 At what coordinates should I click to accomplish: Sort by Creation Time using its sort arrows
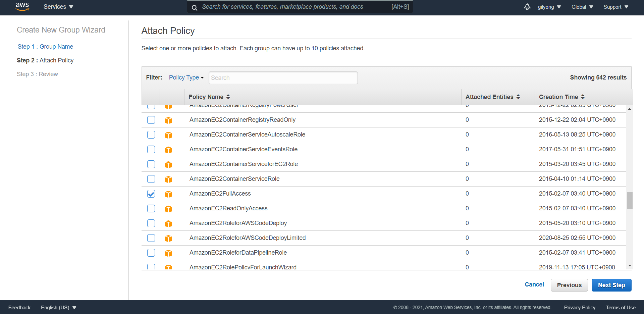(583, 97)
